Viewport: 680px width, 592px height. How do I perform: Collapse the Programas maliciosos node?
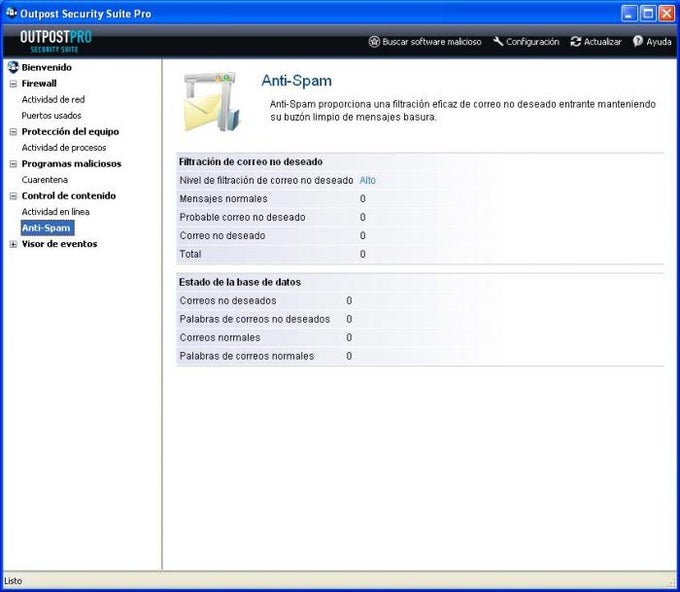point(13,164)
